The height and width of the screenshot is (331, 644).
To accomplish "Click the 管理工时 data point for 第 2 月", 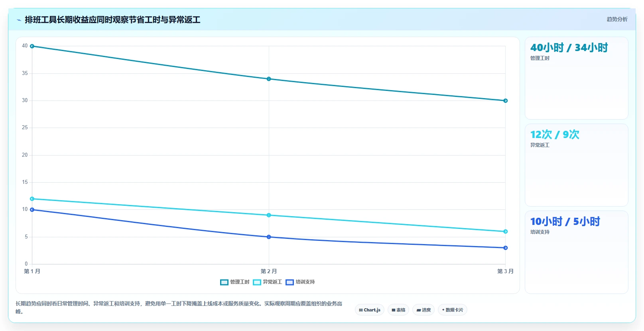I will point(269,79).
